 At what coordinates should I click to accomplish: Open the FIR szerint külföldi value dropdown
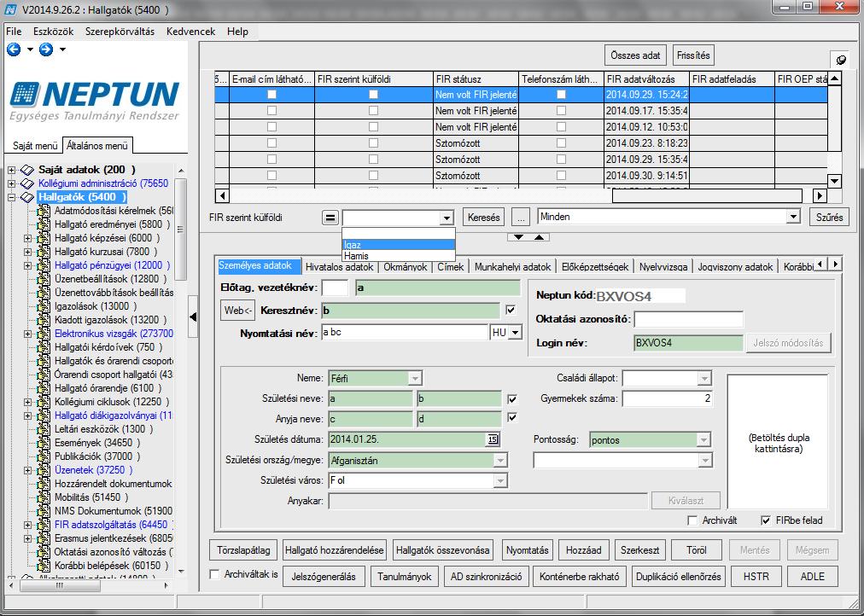click(447, 218)
